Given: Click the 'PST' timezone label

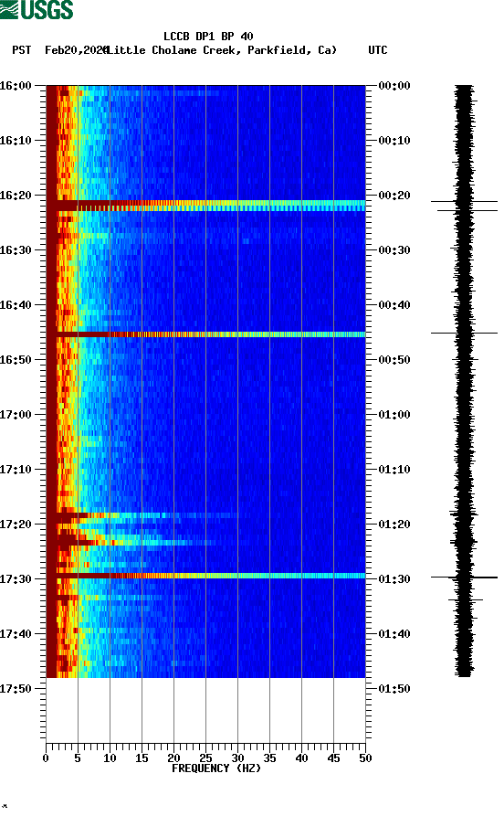Looking at the screenshot, I should point(21,50).
